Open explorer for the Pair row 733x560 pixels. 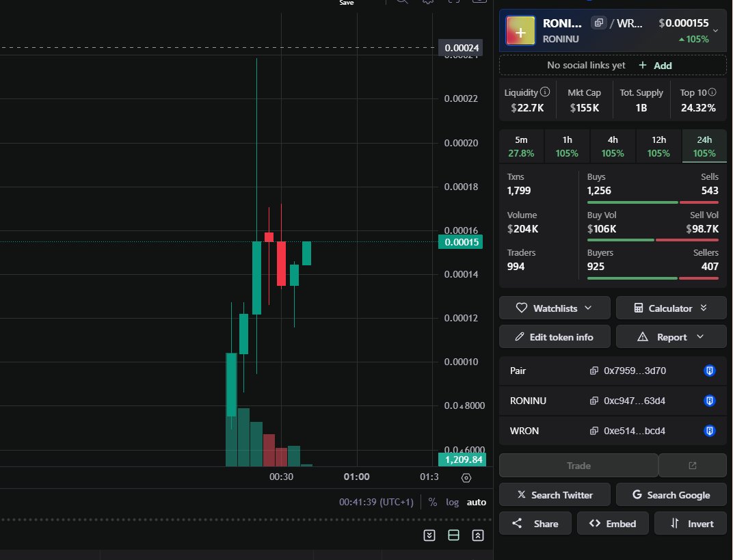710,371
